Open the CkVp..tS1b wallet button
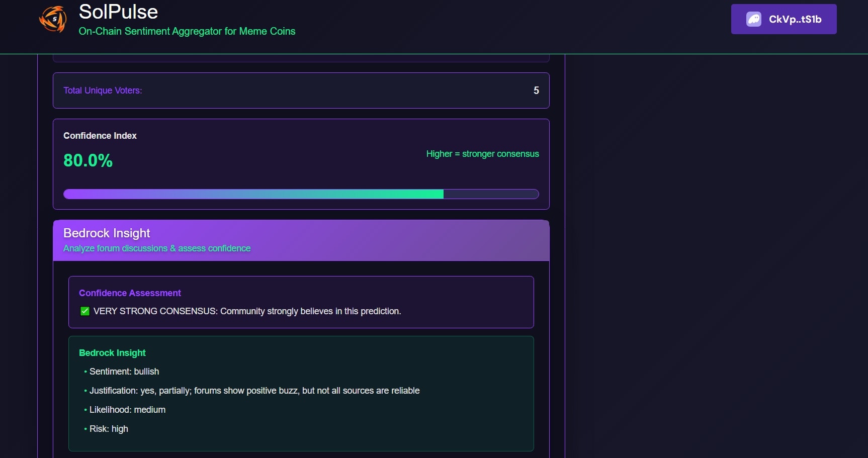This screenshot has width=868, height=458. click(x=784, y=19)
